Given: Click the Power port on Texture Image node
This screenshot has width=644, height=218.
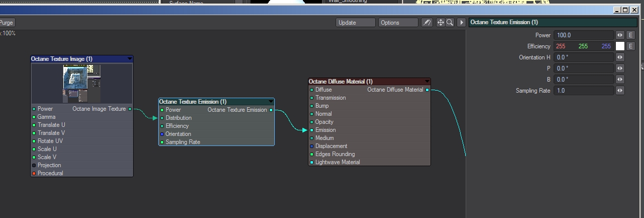Looking at the screenshot, I should 34,109.
